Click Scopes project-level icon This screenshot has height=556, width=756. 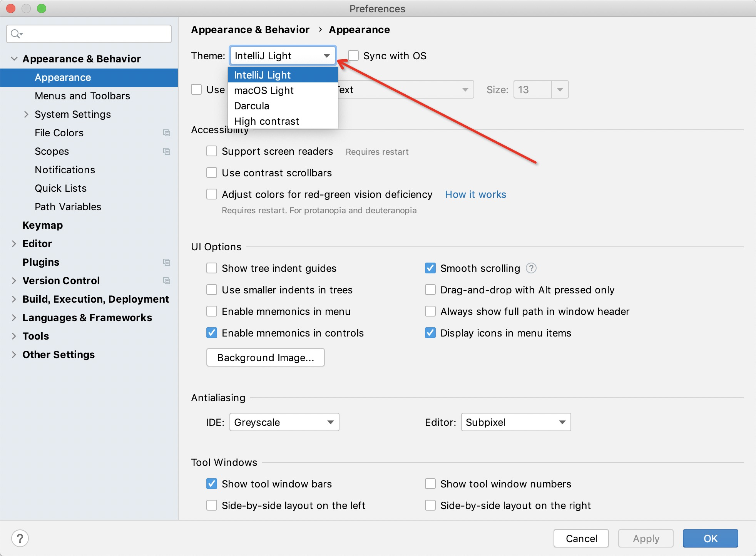(167, 151)
